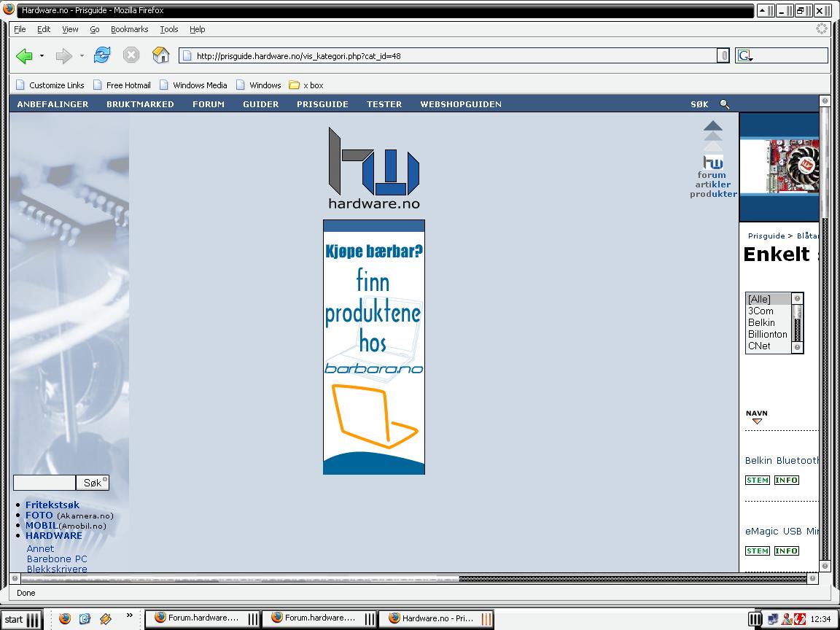Reload the page with the Refresh icon
The width and height of the screenshot is (840, 630).
102,55
